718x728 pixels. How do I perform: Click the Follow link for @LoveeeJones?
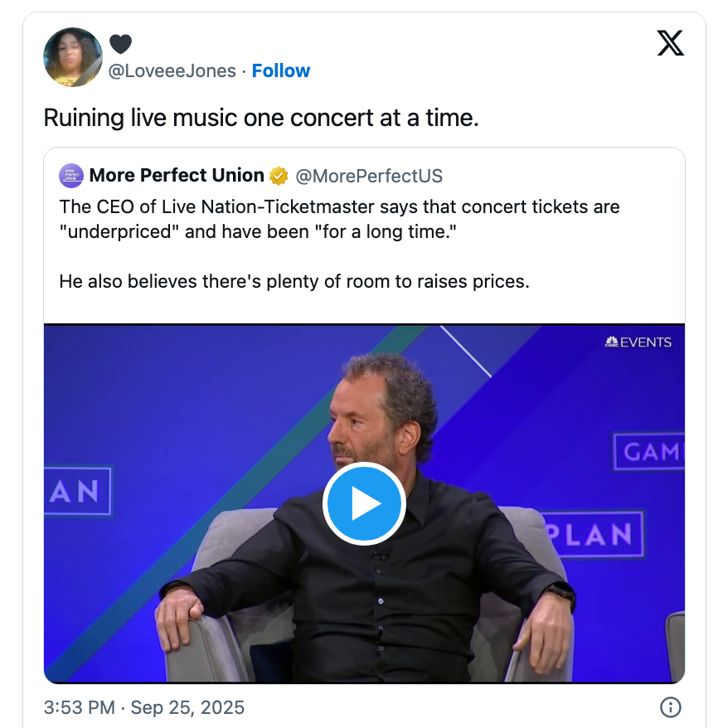coord(281,70)
